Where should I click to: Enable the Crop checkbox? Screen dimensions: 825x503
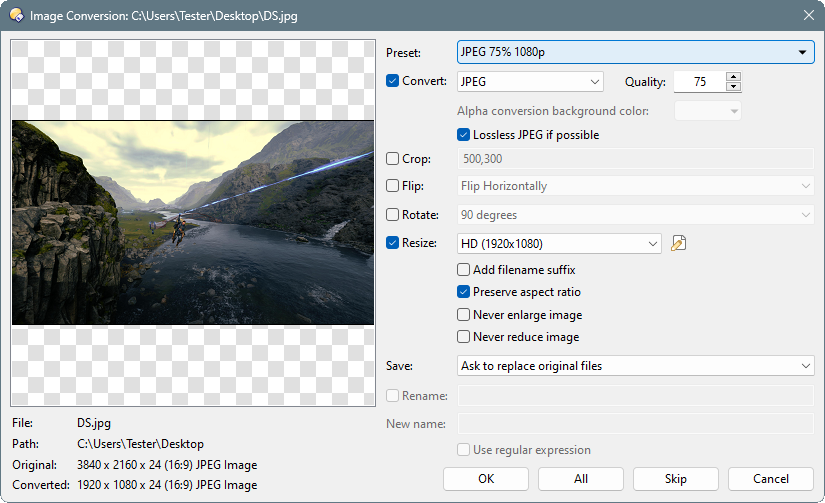(x=393, y=159)
